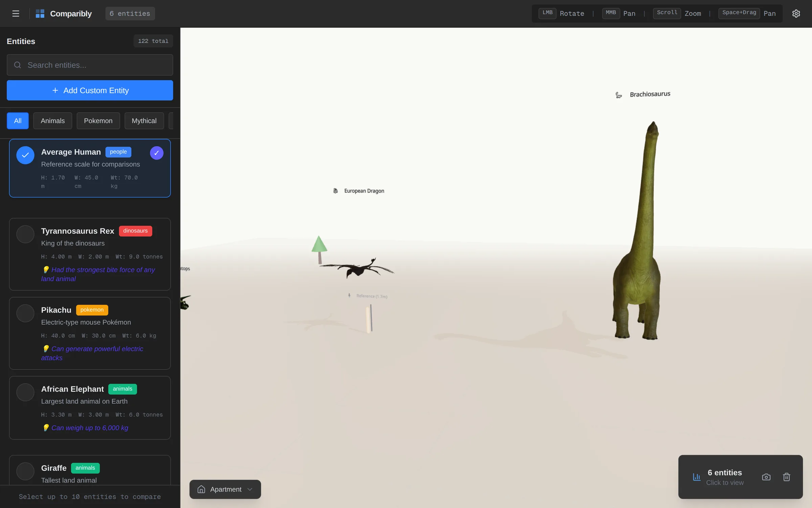Focus the Search entities field

coord(90,65)
